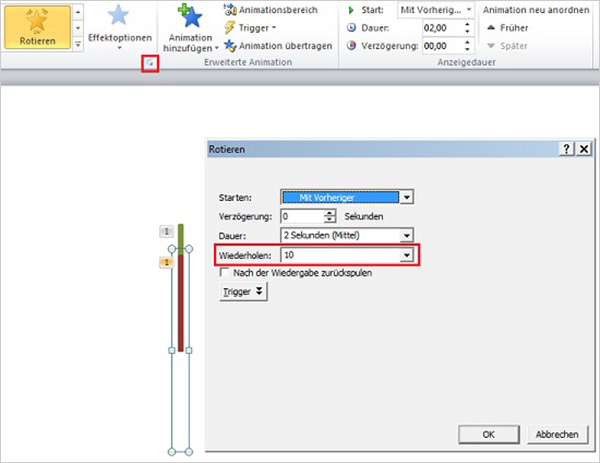Open Effektoptionen star button

click(120, 28)
